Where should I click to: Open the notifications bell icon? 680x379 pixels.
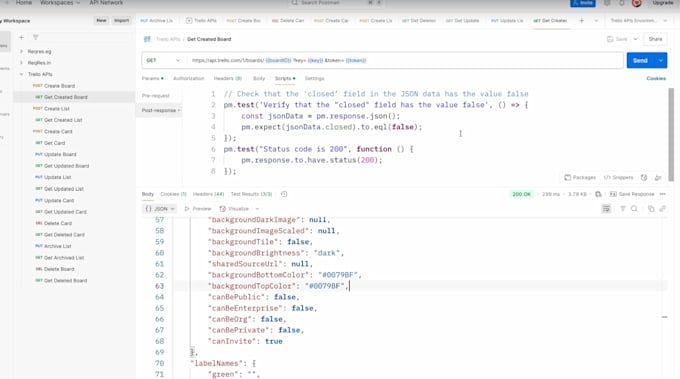[621, 3]
